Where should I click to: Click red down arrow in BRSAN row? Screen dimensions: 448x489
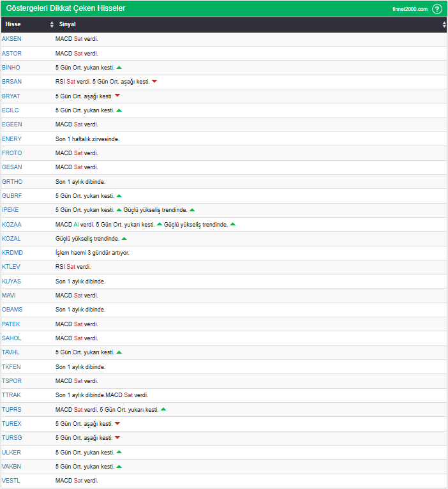point(154,81)
